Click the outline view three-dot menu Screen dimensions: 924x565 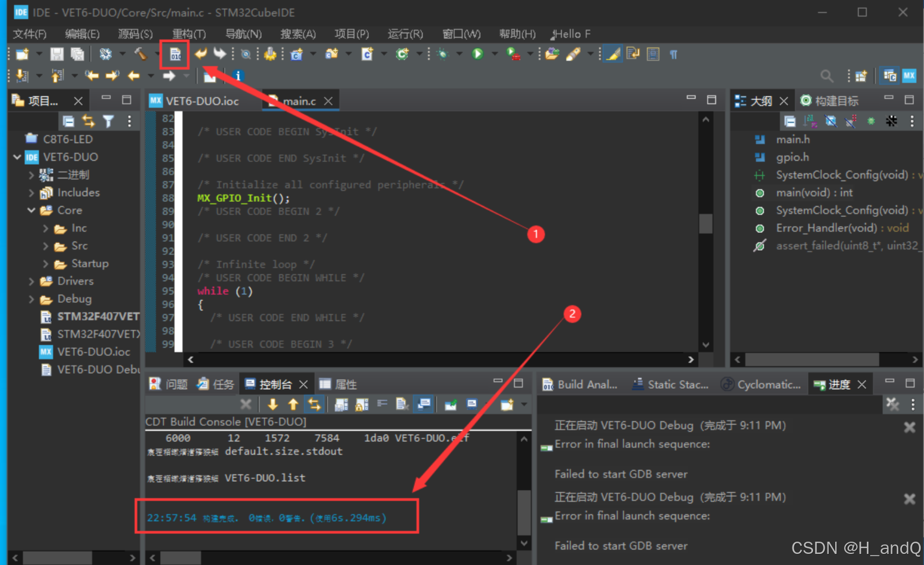912,121
